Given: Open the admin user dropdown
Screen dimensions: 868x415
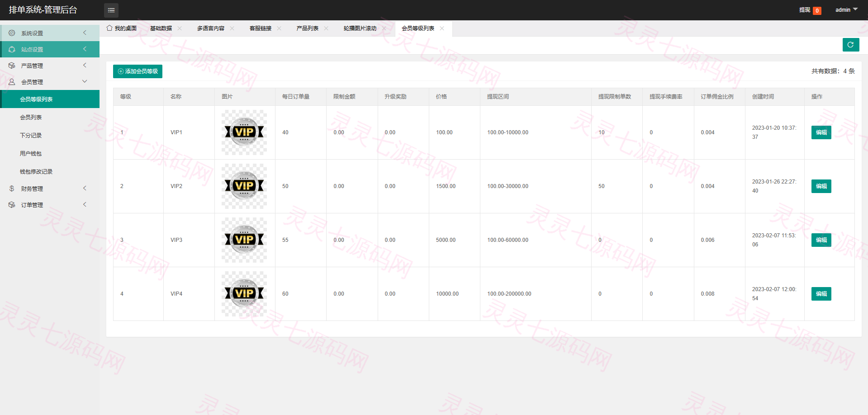Looking at the screenshot, I should (846, 10).
